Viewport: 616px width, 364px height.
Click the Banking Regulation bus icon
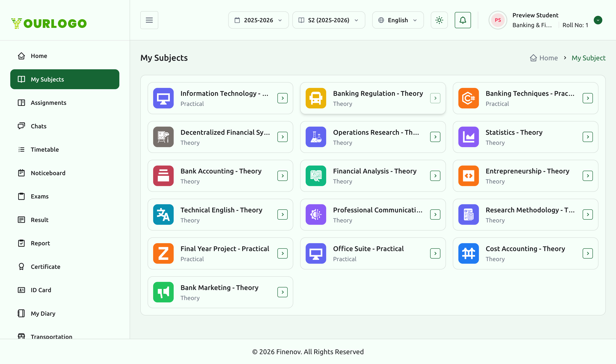click(316, 98)
